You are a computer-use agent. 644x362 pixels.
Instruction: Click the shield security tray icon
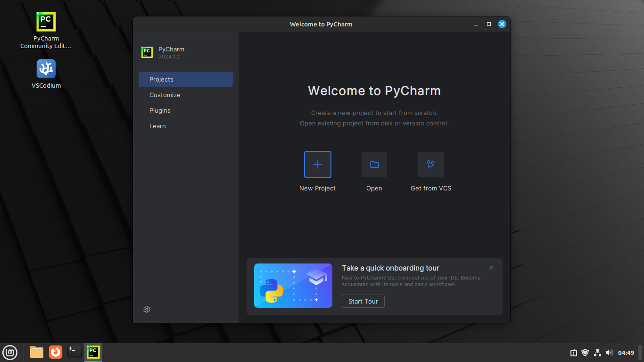click(x=585, y=353)
